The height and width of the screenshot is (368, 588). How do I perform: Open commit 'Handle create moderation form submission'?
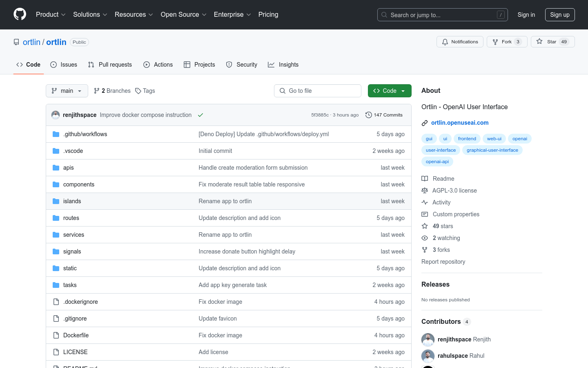click(x=253, y=168)
